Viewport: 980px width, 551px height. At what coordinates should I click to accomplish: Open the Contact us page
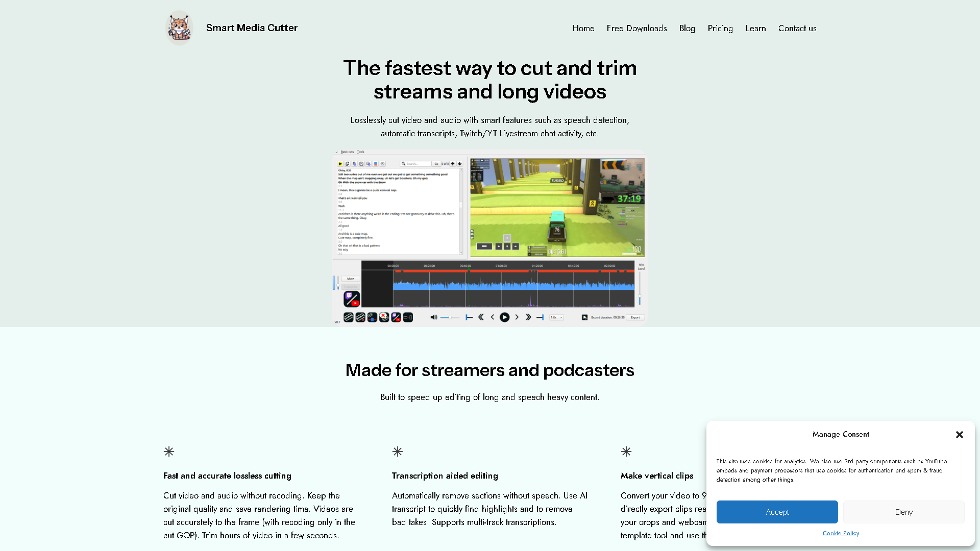click(797, 28)
